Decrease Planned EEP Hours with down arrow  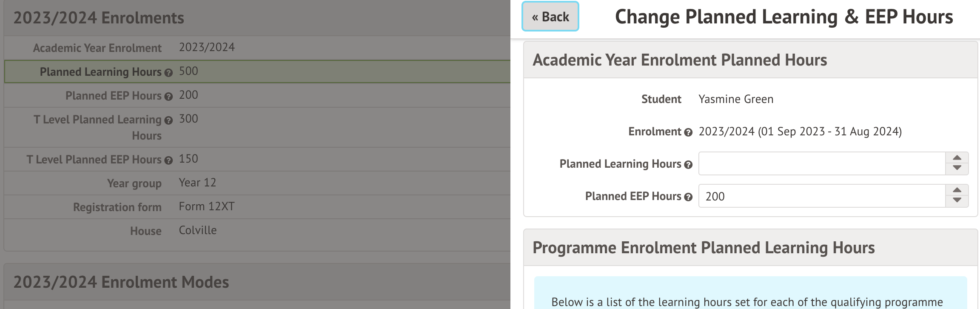coord(957,201)
